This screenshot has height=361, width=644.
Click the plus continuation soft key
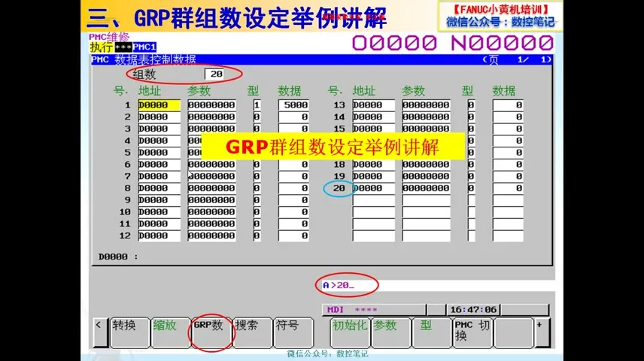[x=542, y=332]
